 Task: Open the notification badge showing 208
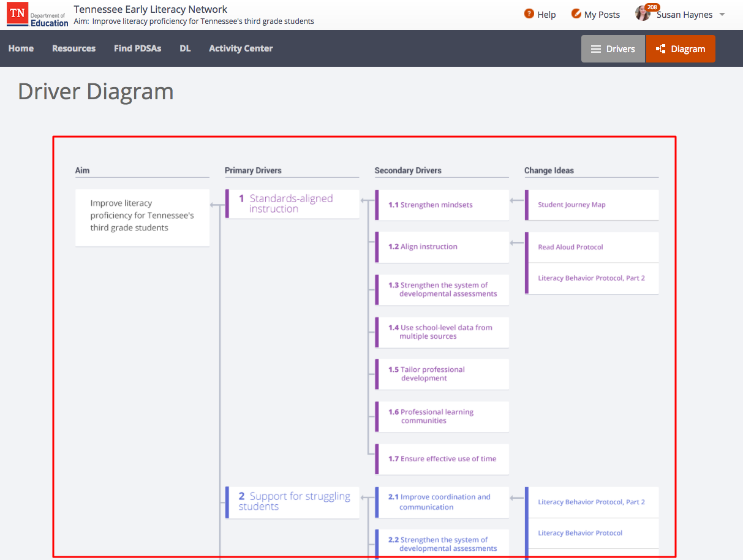pos(652,7)
